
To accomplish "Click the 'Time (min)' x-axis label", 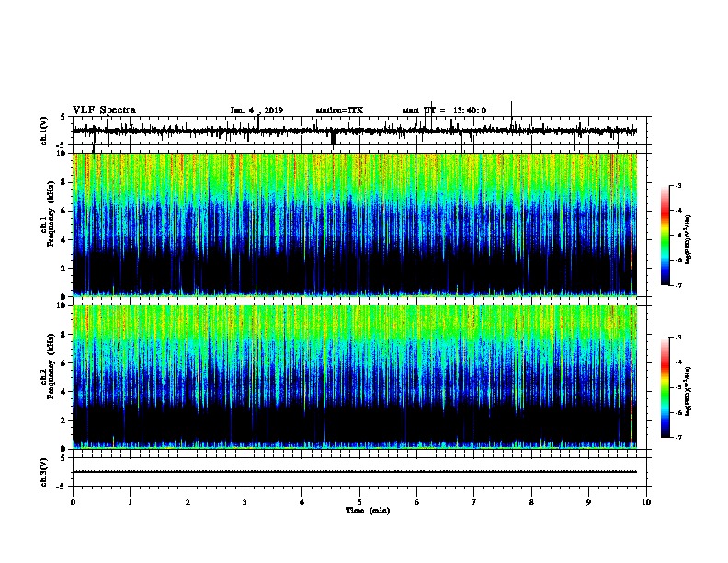I will tap(368, 511).
